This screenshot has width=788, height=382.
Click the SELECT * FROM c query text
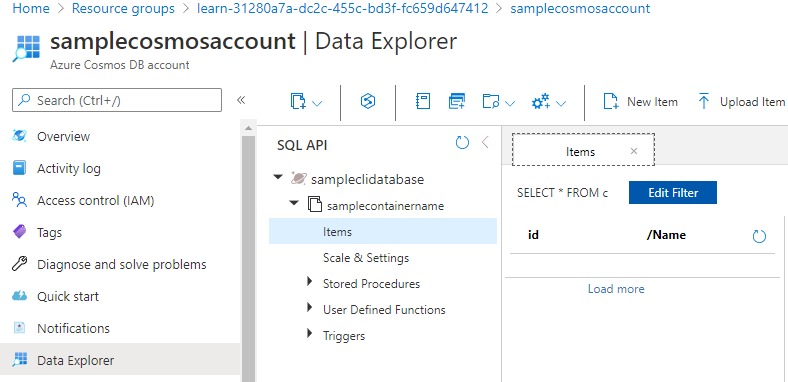(x=562, y=193)
